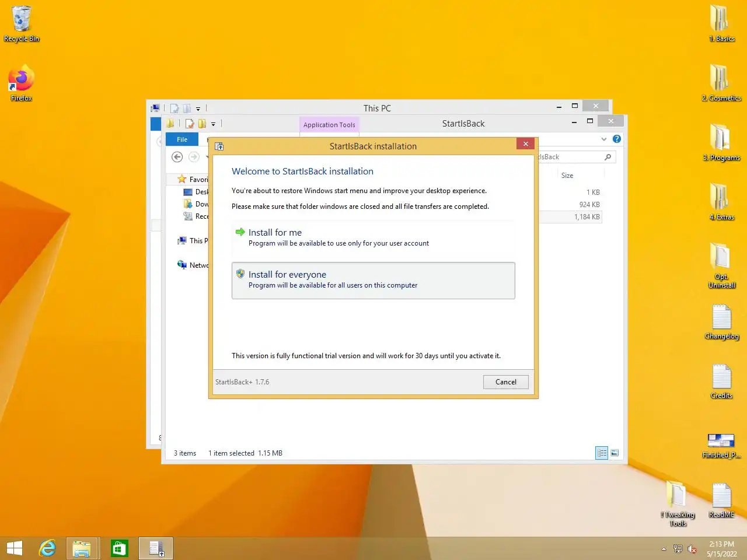Select the 2. Cosmetics desktop folder
The width and height of the screenshot is (747, 560).
tap(721, 84)
